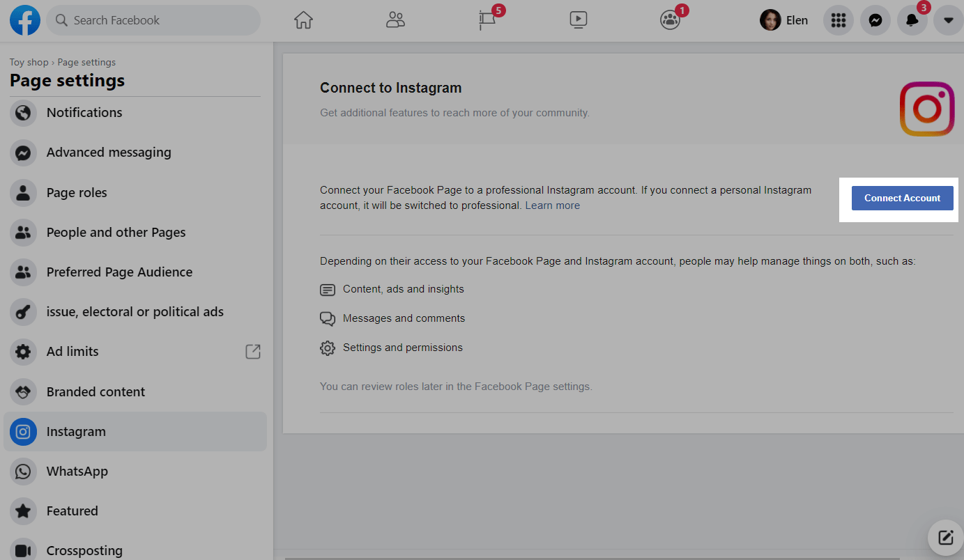The width and height of the screenshot is (964, 560).
Task: Click the Connect Account button
Action: (x=903, y=198)
